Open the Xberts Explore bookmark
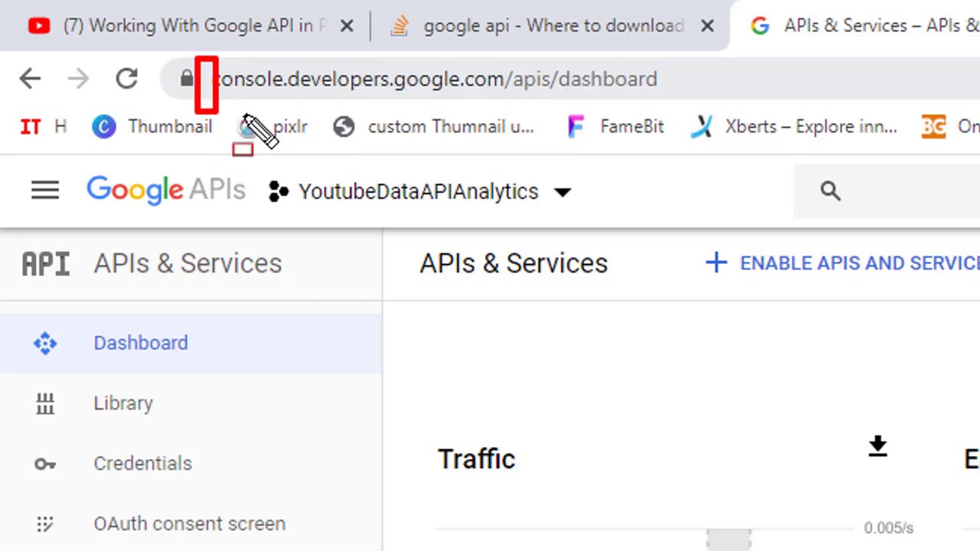 [793, 126]
